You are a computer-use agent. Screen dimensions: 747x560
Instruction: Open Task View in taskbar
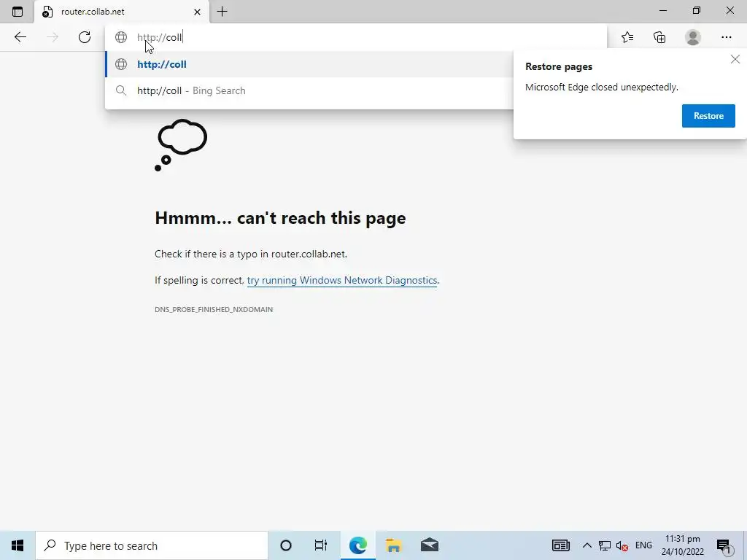(x=321, y=545)
